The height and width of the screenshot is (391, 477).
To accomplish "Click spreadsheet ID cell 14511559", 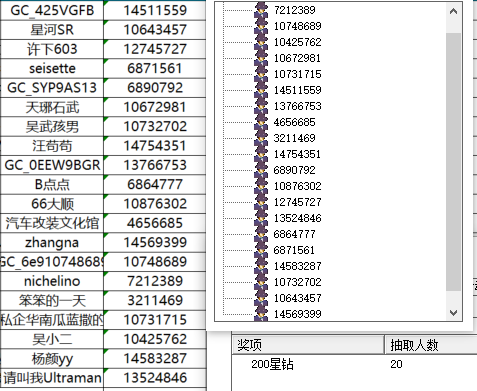I will tap(155, 10).
